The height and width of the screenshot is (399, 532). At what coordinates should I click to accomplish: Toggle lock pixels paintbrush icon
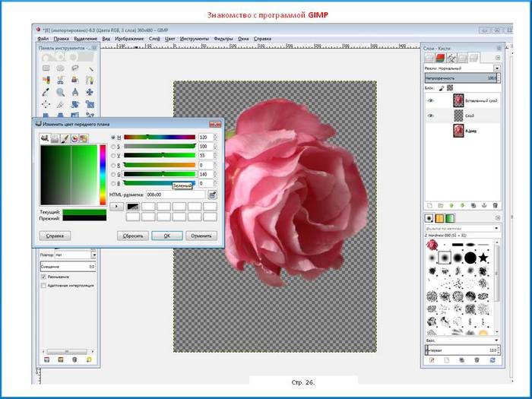[x=441, y=88]
